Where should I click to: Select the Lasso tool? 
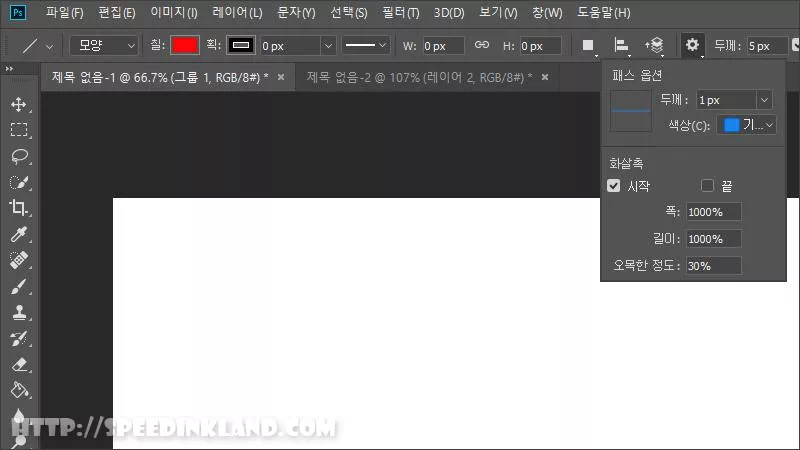[x=19, y=156]
